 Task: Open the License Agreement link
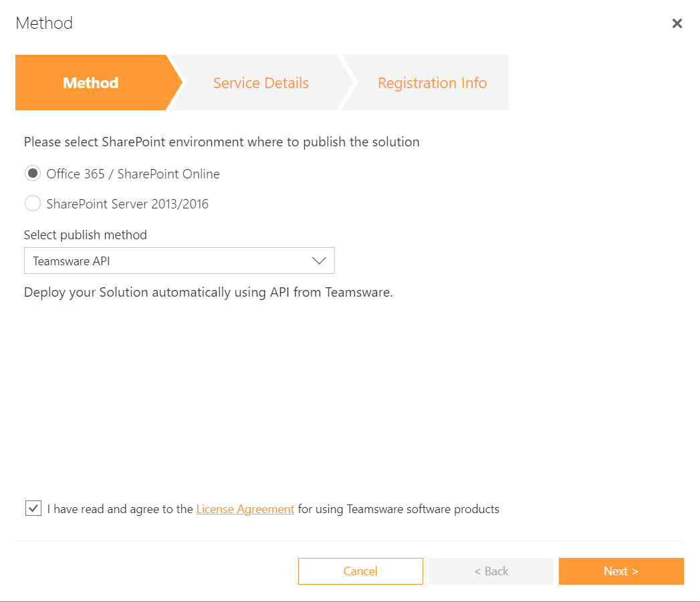pos(245,509)
